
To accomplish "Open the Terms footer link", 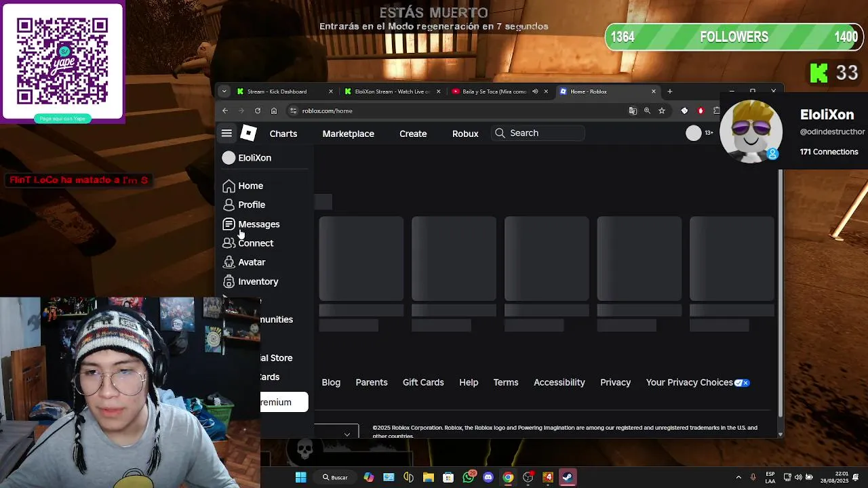I will 506,382.
